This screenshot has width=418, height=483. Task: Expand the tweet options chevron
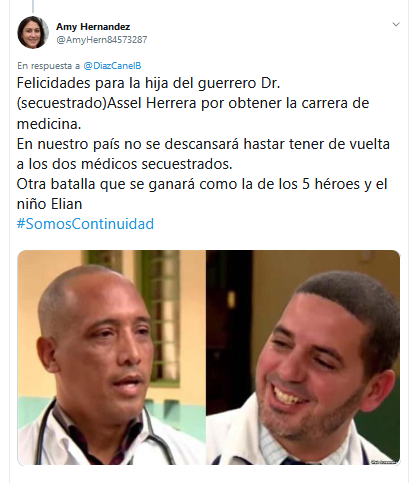(x=396, y=24)
